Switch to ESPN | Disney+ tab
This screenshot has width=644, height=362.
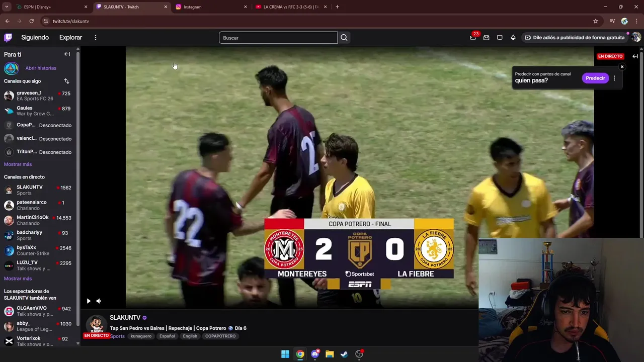click(x=50, y=7)
